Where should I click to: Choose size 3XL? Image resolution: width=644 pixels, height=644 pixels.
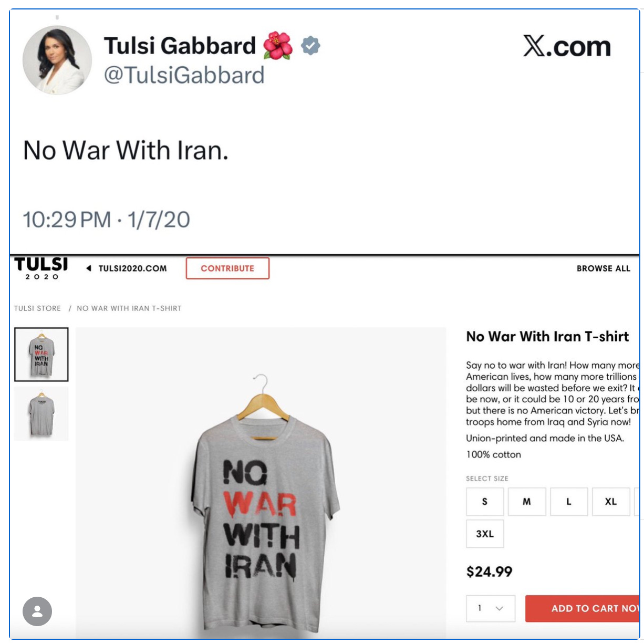(x=485, y=534)
